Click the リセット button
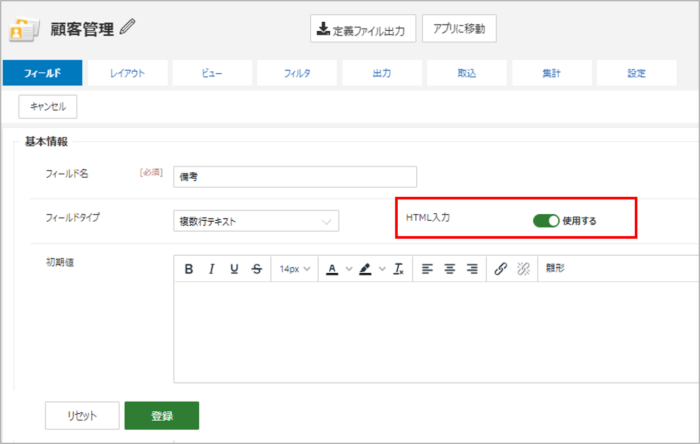 (82, 415)
